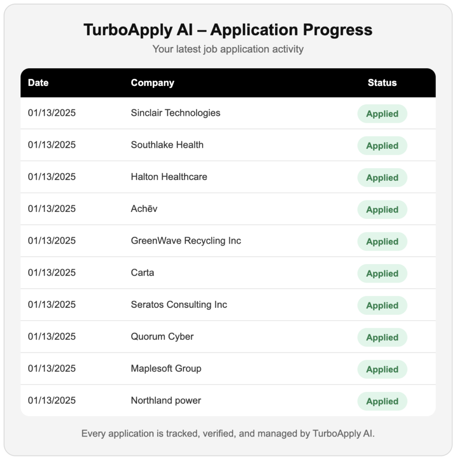Screen dimensions: 457x476
Task: Click the TurboApply AI Application Progress heading
Action: click(228, 30)
